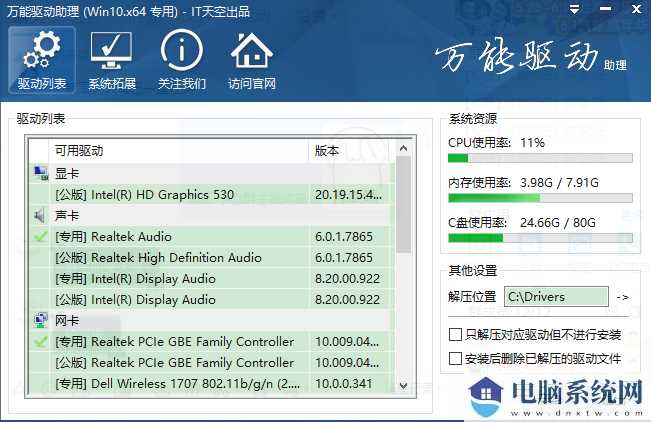Toggle checkmark for [专用] Realtek PCIe GBE
The width and height of the screenshot is (651, 422).
coord(41,342)
